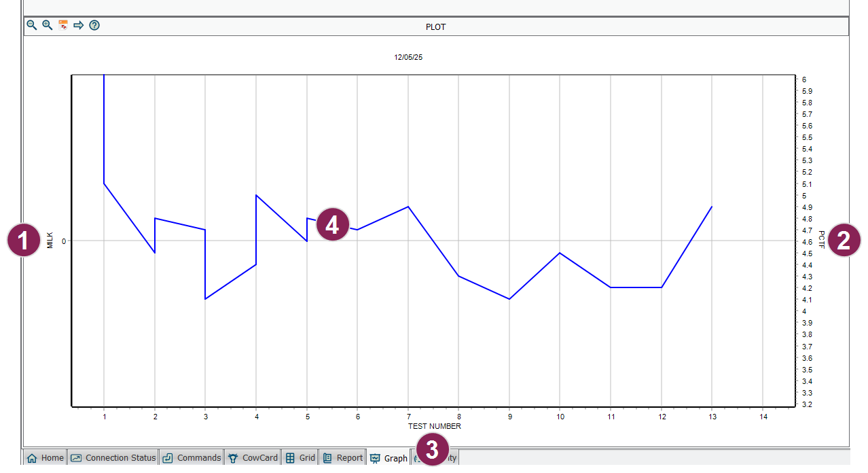Open the Report tab
Viewport: 868px width, 473px height.
(x=342, y=458)
